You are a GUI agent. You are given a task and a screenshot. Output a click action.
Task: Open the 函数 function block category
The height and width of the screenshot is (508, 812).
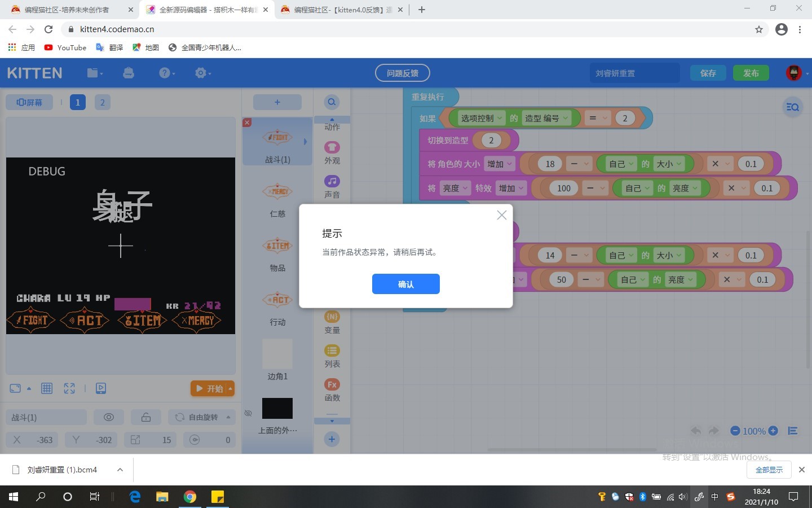pos(332,390)
